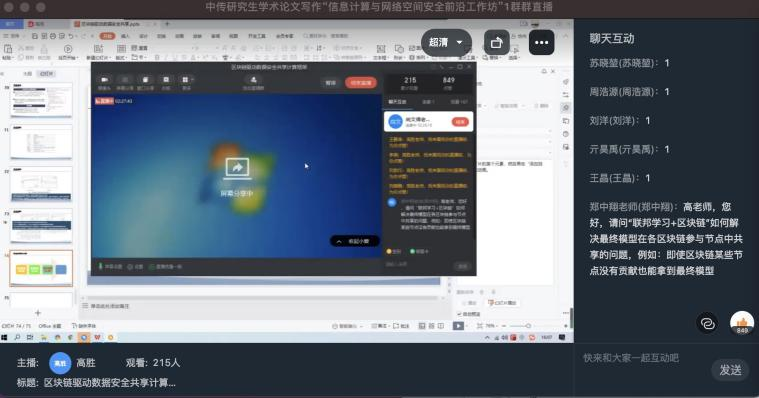Image resolution: width=759 pixels, height=398 pixels.
Task: Start slideshow from the status bar play button
Action: point(458,326)
